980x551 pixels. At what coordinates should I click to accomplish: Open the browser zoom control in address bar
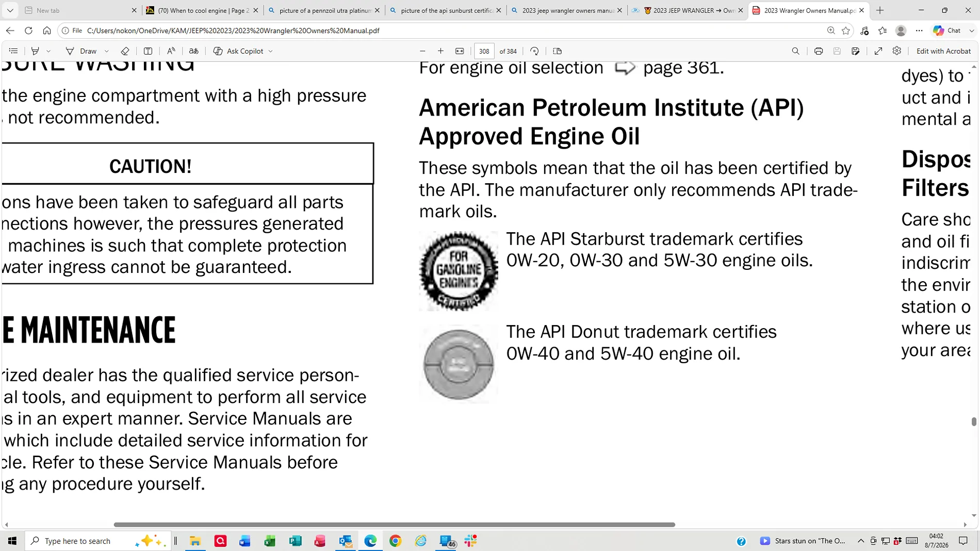pyautogui.click(x=831, y=30)
